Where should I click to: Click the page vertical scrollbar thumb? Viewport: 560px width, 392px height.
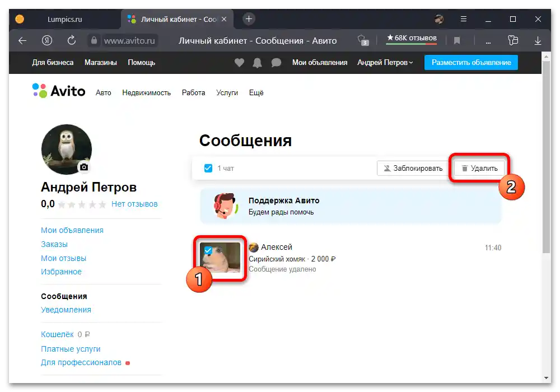[546, 157]
